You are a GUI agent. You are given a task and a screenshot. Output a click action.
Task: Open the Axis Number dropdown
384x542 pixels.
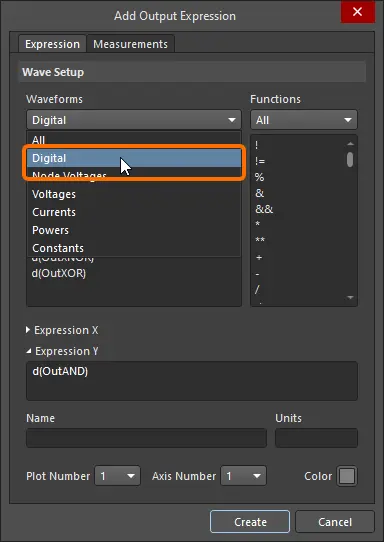tap(243, 476)
